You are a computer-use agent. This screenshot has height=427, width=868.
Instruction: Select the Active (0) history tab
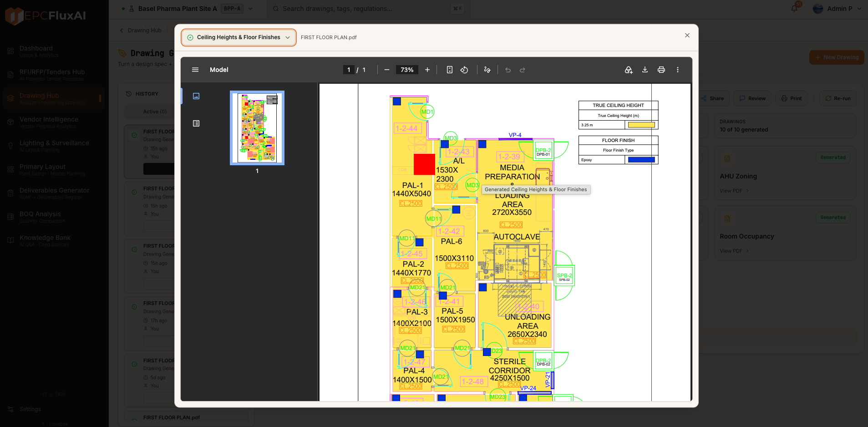(155, 112)
